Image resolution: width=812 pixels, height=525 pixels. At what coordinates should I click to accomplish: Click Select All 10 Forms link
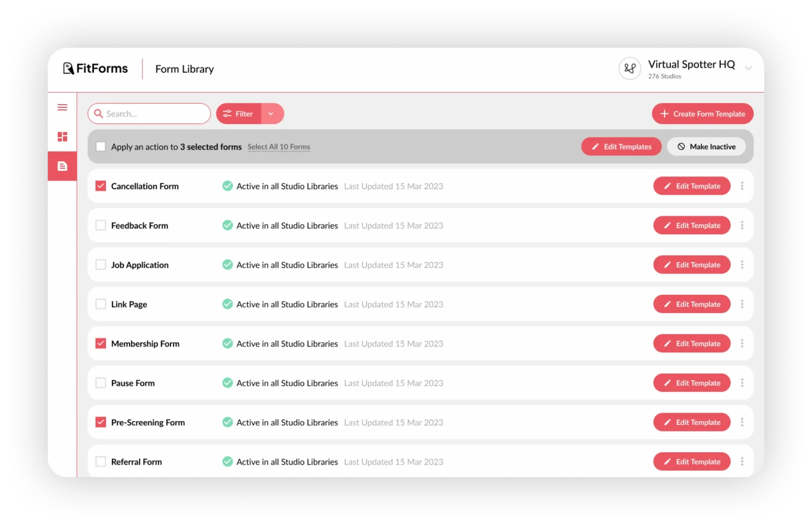tap(279, 147)
